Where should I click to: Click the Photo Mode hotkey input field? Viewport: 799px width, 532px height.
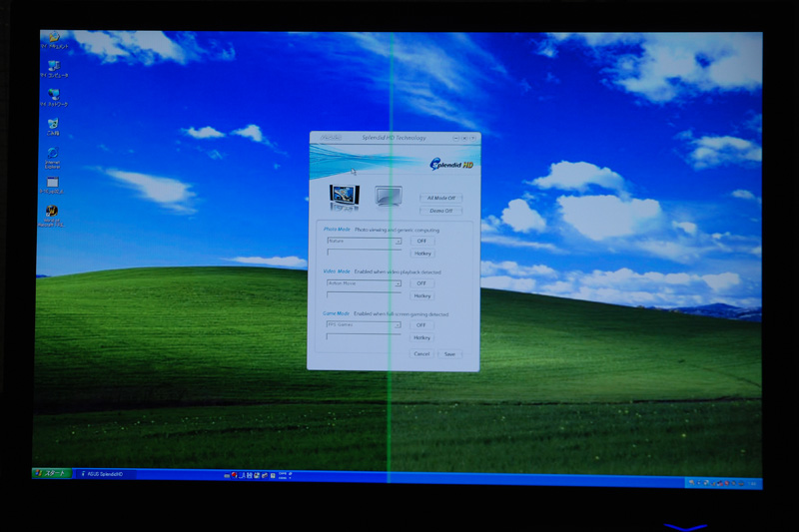(365, 253)
